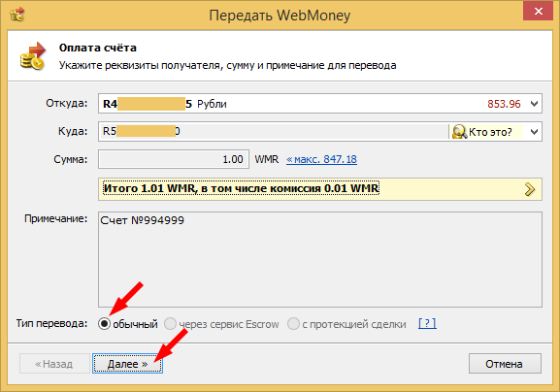The image size is (560, 392).
Task: Click the 'Тип перевода:' label
Action: [51, 323]
